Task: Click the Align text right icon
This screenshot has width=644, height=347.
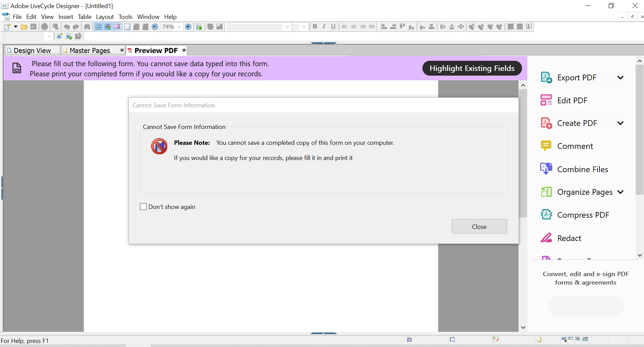Action: pyautogui.click(x=363, y=27)
